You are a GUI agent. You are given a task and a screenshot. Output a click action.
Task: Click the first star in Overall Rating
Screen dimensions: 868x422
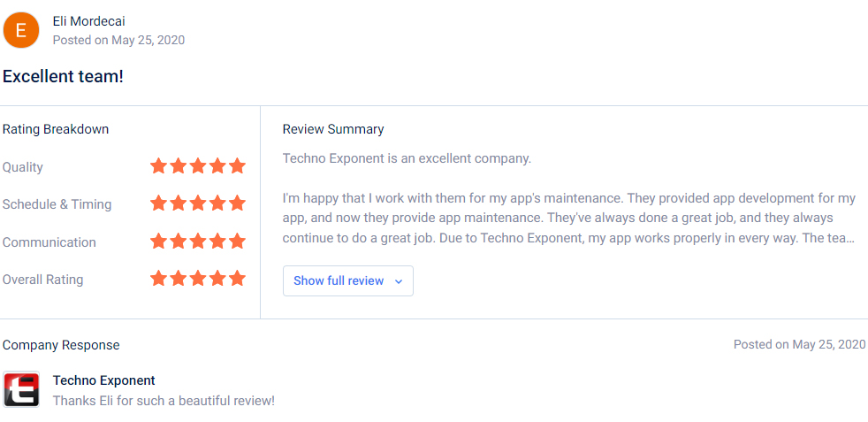[x=158, y=278]
